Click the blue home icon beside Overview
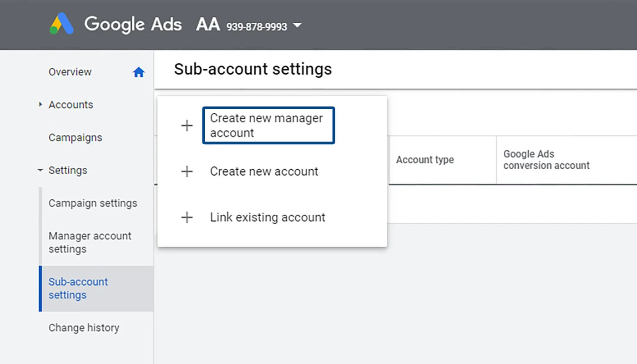This screenshot has height=364, width=637. click(x=138, y=72)
